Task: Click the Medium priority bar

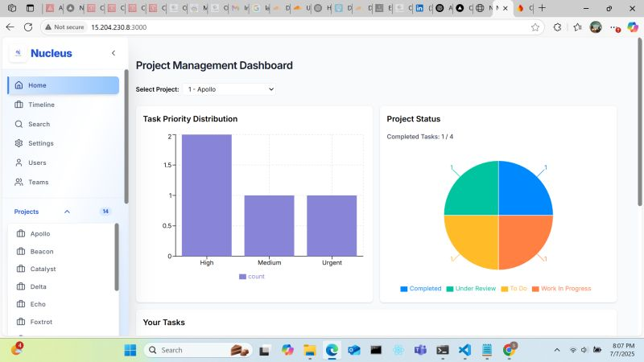Action: tap(269, 226)
